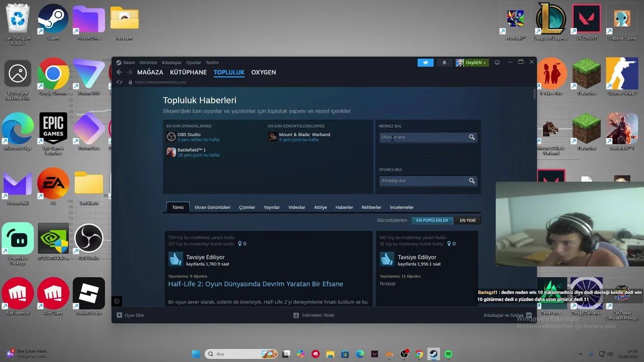Open EA app desktop shortcut

[53, 187]
